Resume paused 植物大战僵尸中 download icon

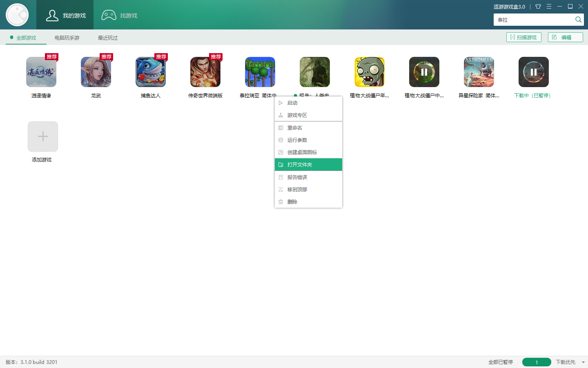click(x=424, y=72)
